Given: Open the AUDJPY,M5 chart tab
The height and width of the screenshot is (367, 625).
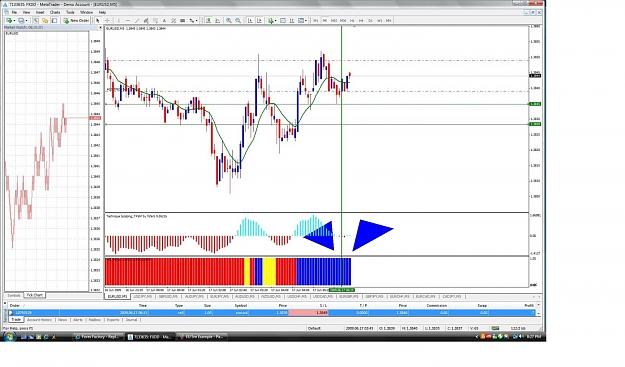Looking at the screenshot, I should coord(194,296).
